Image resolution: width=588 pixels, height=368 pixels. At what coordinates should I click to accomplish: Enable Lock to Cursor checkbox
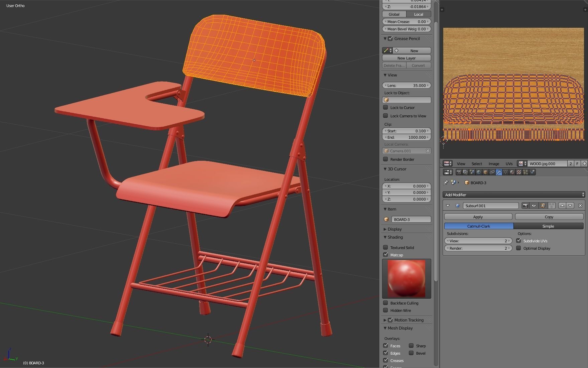coord(385,107)
